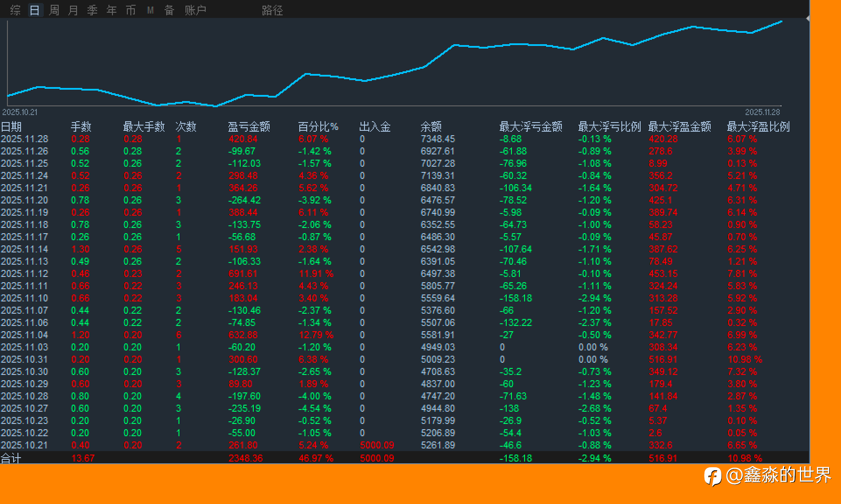
Task: Click the 合计 totals row label
Action: [x=11, y=458]
